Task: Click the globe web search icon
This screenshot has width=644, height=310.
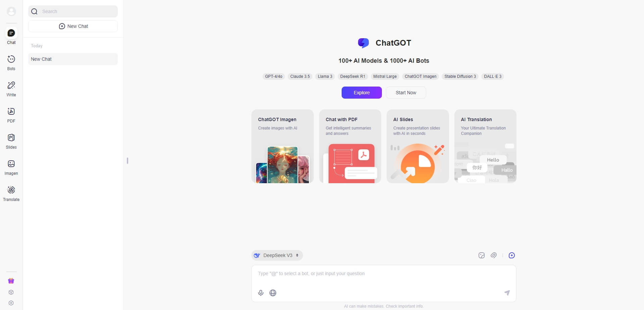Action: click(x=273, y=293)
